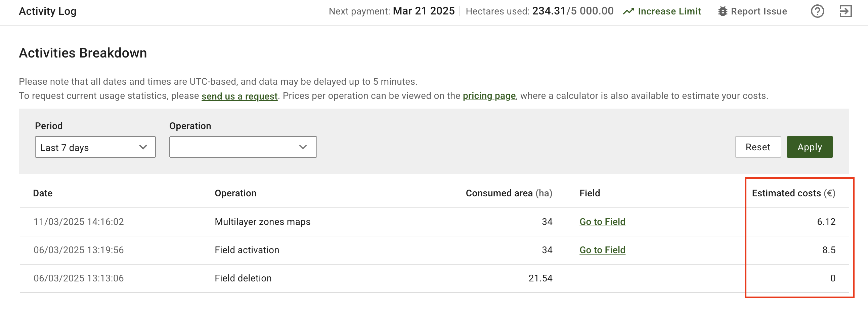Follow the 'pricing page' link

point(489,96)
